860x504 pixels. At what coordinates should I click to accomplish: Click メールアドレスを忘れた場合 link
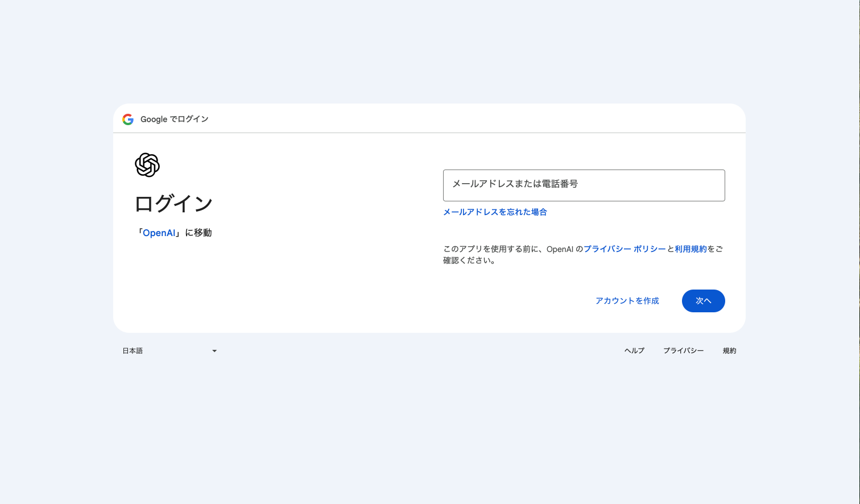tap(494, 211)
